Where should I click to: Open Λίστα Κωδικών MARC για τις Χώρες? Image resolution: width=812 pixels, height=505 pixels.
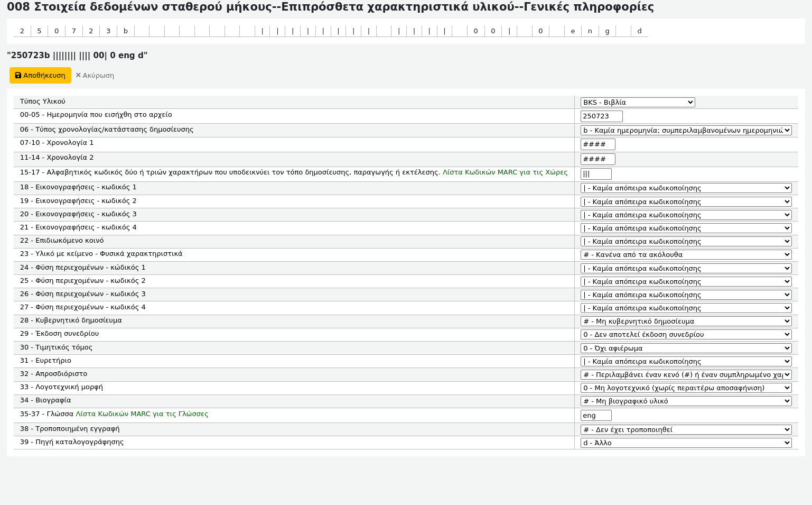[x=505, y=172]
